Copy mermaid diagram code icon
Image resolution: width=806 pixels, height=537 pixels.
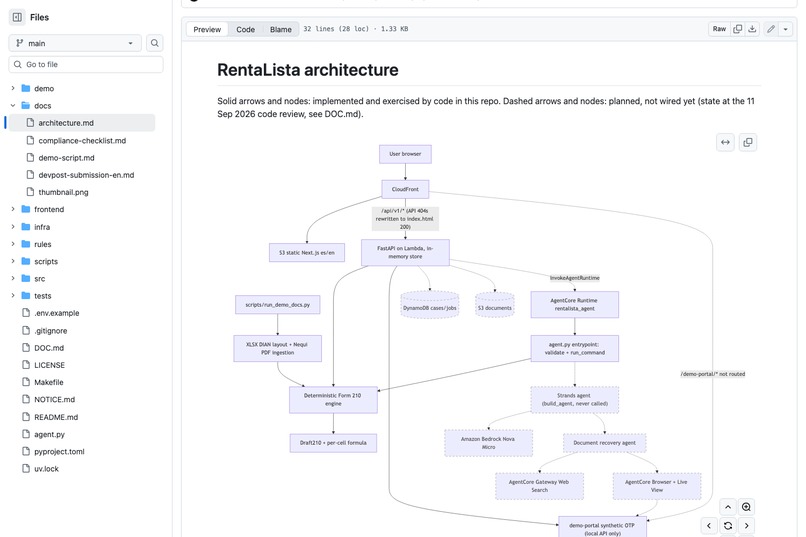(x=748, y=142)
